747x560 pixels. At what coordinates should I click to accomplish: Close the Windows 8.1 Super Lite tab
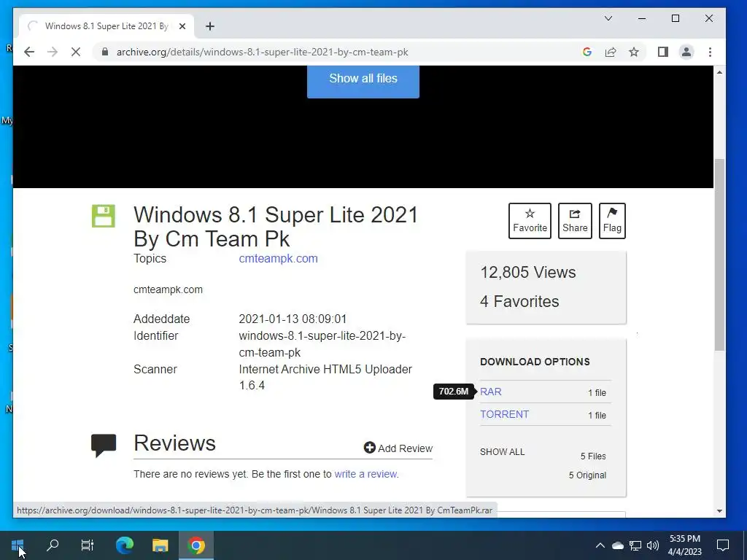point(182,26)
